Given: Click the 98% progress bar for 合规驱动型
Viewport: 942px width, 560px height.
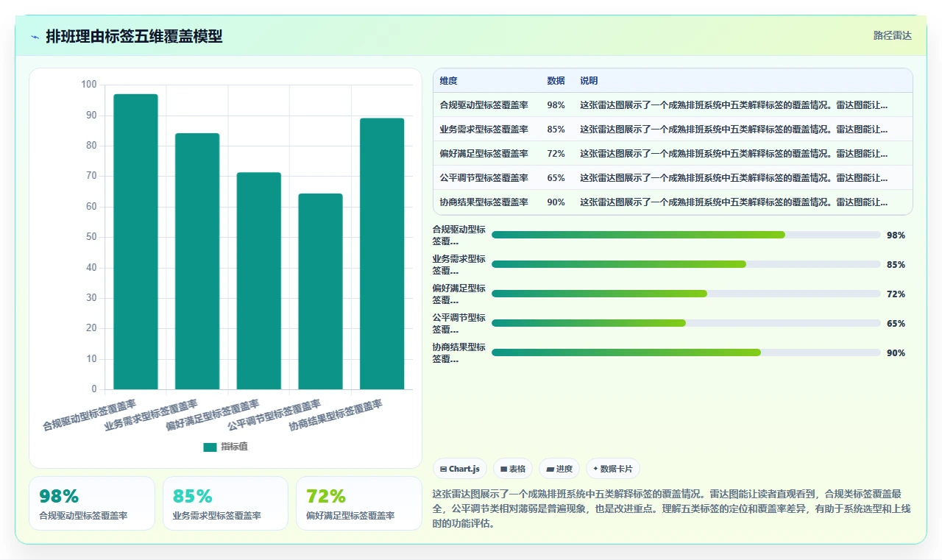Looking at the screenshot, I should tap(686, 235).
